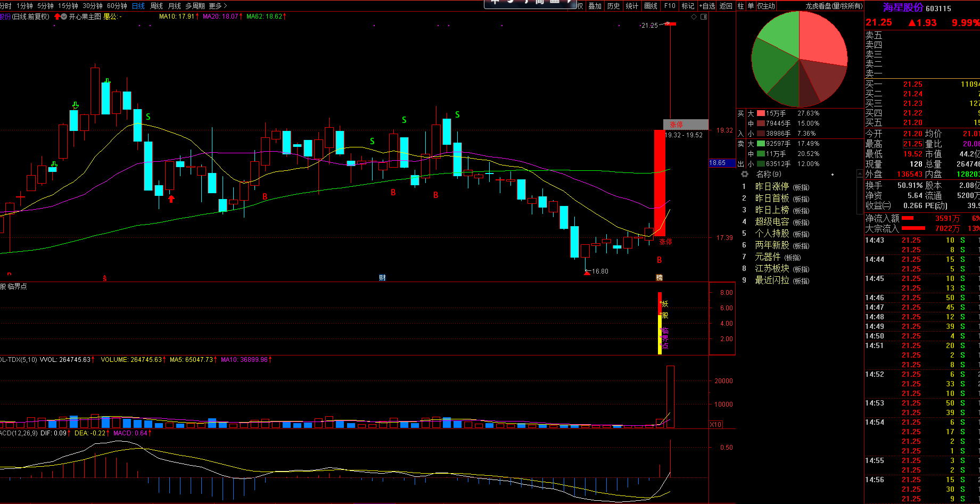Switch to the 周线 weekly period tab
980x504 pixels.
point(157,6)
